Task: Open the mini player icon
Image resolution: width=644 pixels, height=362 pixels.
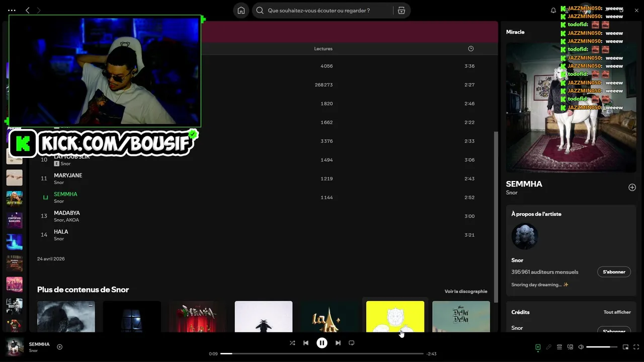Action: pyautogui.click(x=626, y=347)
